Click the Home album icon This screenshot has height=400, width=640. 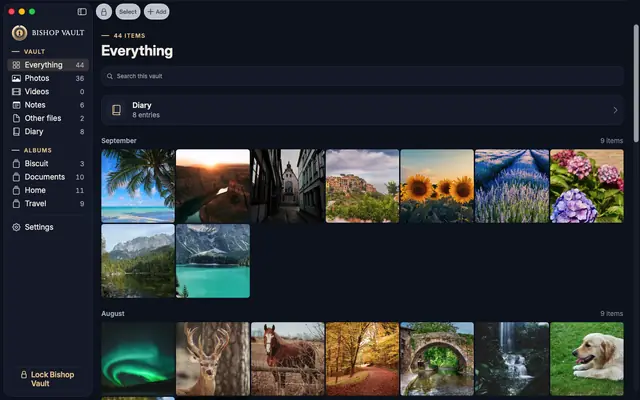click(16, 190)
